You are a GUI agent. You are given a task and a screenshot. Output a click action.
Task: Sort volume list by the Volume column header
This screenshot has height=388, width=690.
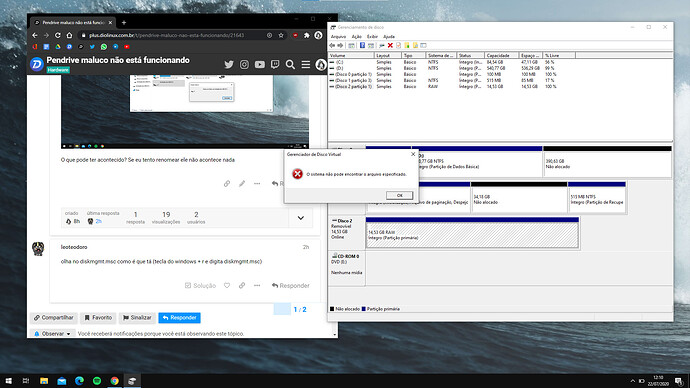(x=351, y=55)
